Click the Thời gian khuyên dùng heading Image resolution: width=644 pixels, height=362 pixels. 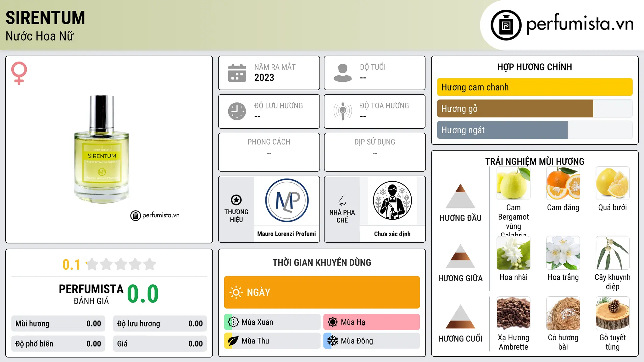322,262
